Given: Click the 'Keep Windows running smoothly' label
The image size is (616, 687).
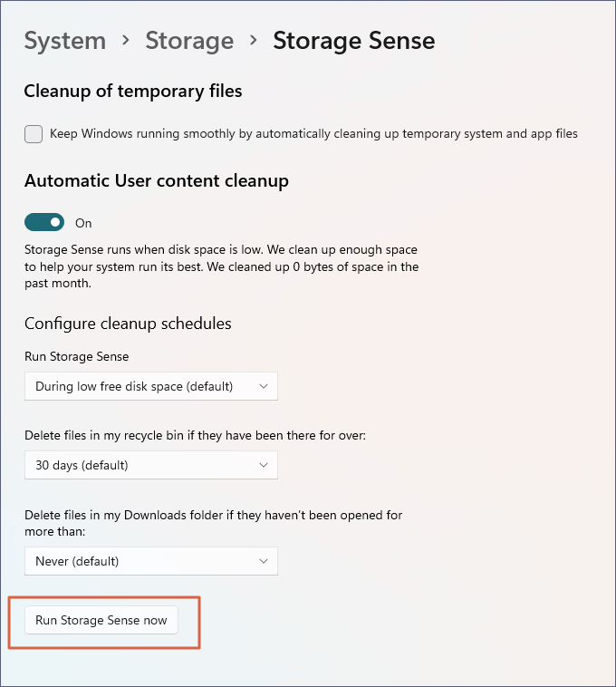Looking at the screenshot, I should click(x=313, y=134).
